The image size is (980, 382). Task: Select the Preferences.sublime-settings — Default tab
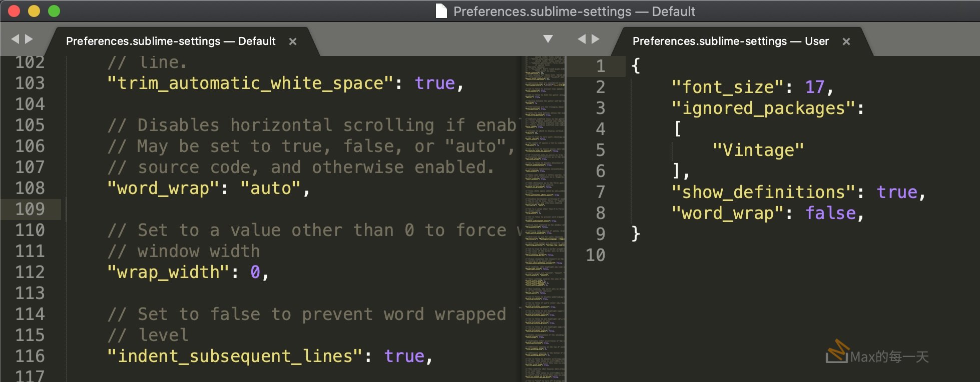(170, 41)
